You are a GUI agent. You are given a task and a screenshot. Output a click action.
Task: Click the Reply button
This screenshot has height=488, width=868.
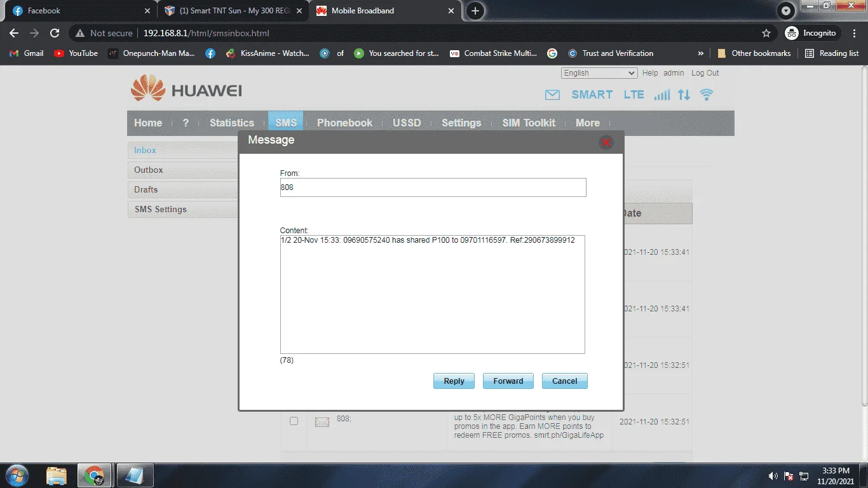pyautogui.click(x=454, y=381)
